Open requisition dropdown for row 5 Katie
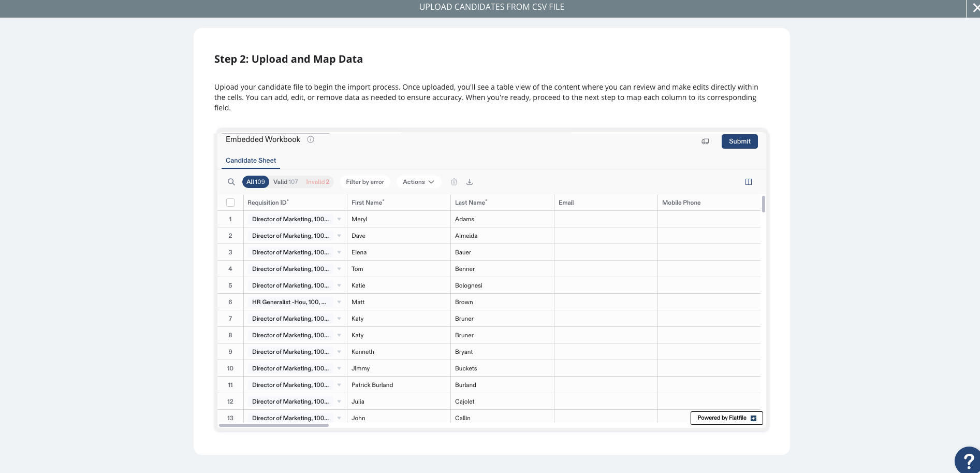Screen dimensions: 980x473 click(339, 285)
